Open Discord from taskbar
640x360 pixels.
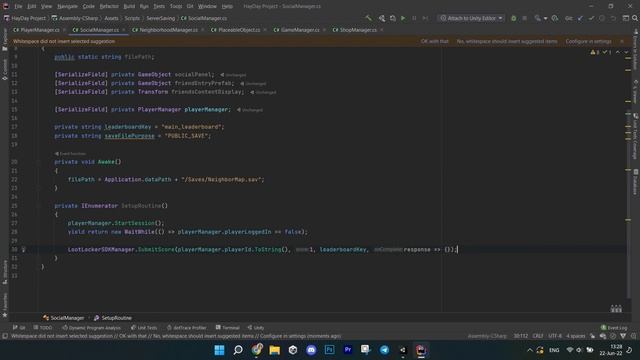point(311,350)
